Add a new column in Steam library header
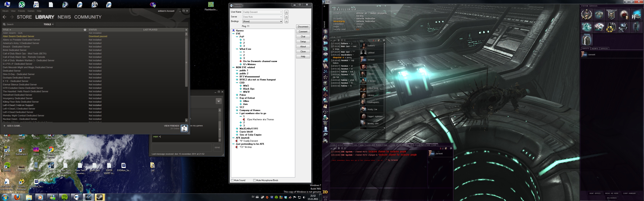 click(x=186, y=30)
